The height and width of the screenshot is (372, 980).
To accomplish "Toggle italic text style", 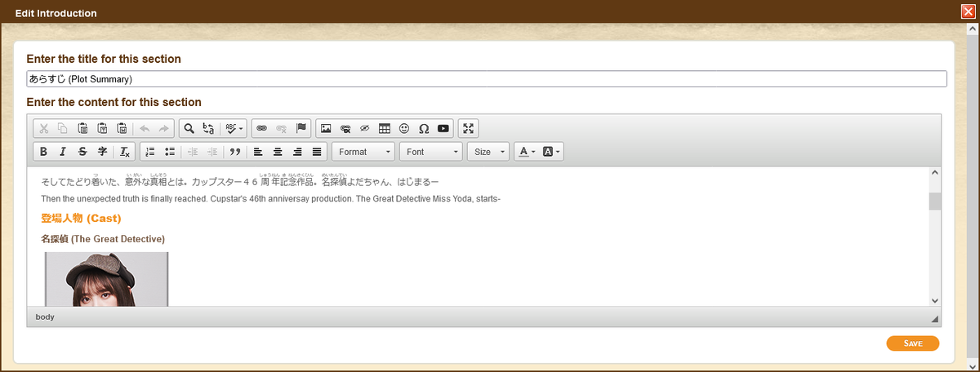I will tap(63, 152).
